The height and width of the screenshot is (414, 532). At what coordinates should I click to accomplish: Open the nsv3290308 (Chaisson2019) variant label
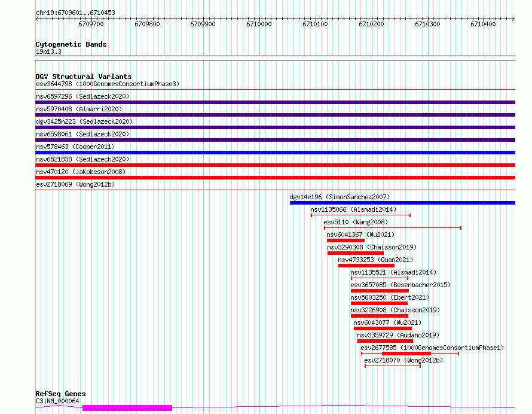pyautogui.click(x=372, y=247)
